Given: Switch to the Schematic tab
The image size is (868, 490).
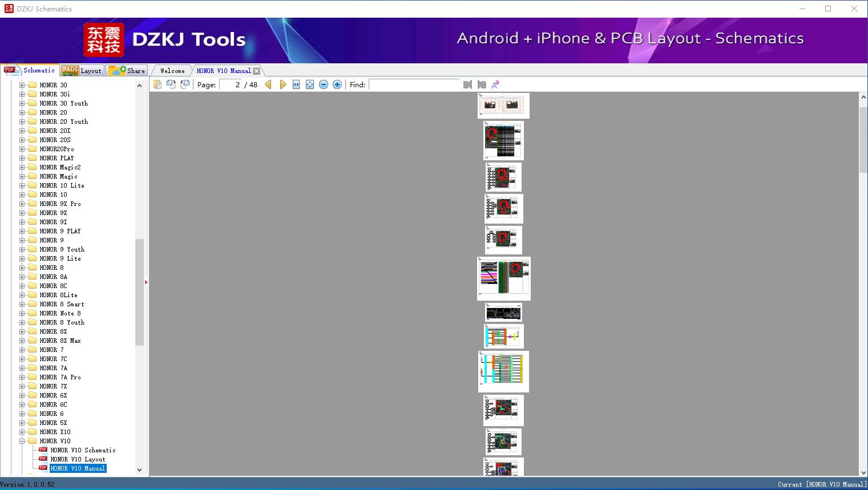Looking at the screenshot, I should tap(30, 70).
